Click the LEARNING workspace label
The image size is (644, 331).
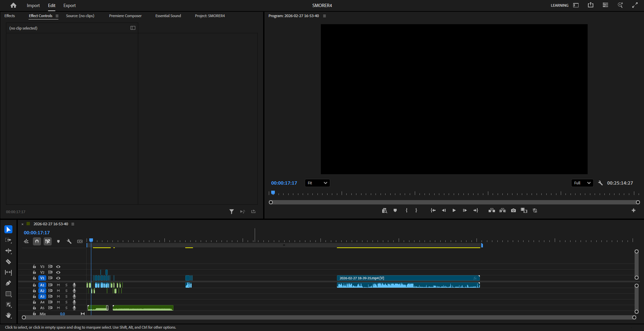click(x=560, y=5)
